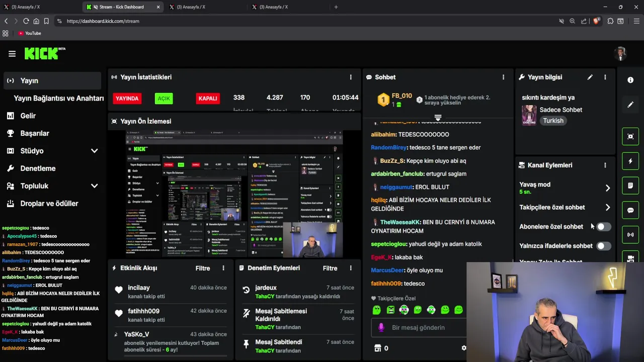Select Yayın in the sidebar
644x362 pixels.
tap(52, 80)
